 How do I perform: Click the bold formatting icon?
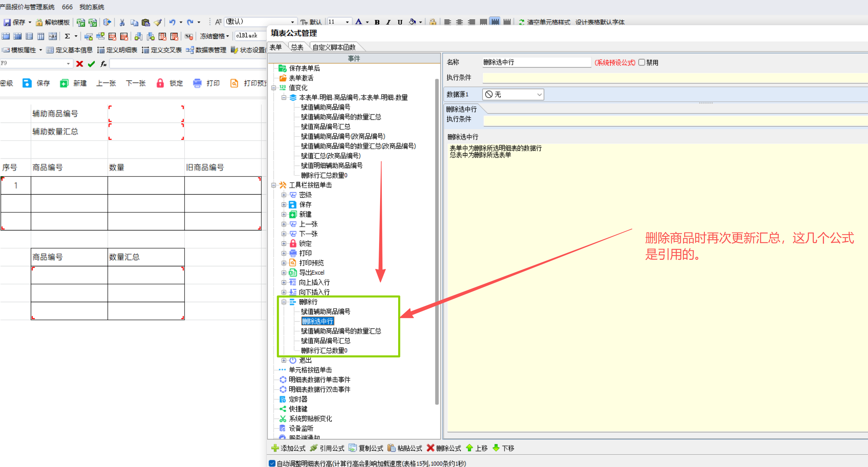(377, 22)
